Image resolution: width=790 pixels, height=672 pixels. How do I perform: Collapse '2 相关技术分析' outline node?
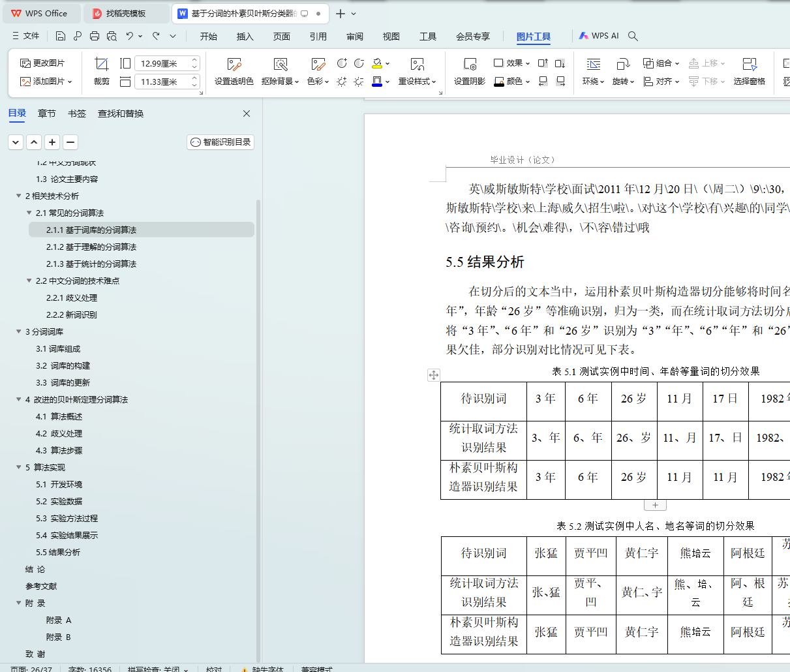pyautogui.click(x=18, y=196)
